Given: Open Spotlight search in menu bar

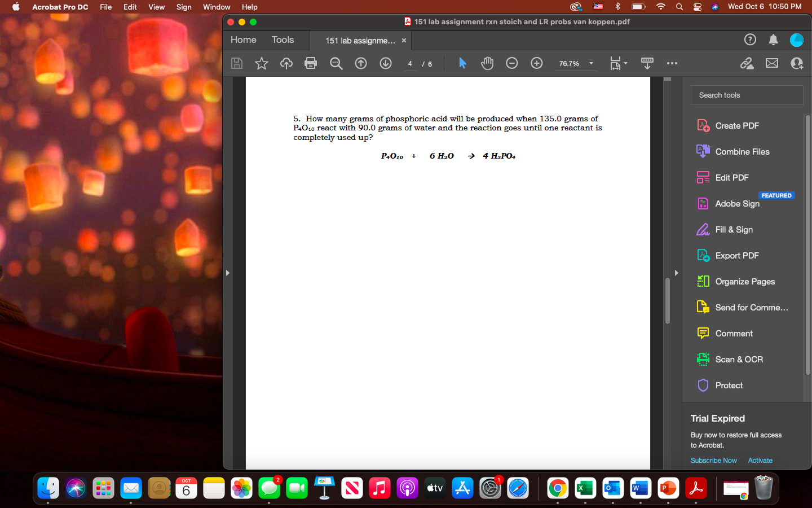Looking at the screenshot, I should point(679,7).
